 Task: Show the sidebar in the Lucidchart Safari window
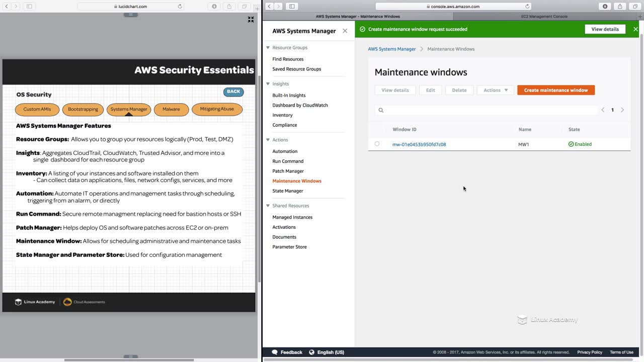pos(29,7)
